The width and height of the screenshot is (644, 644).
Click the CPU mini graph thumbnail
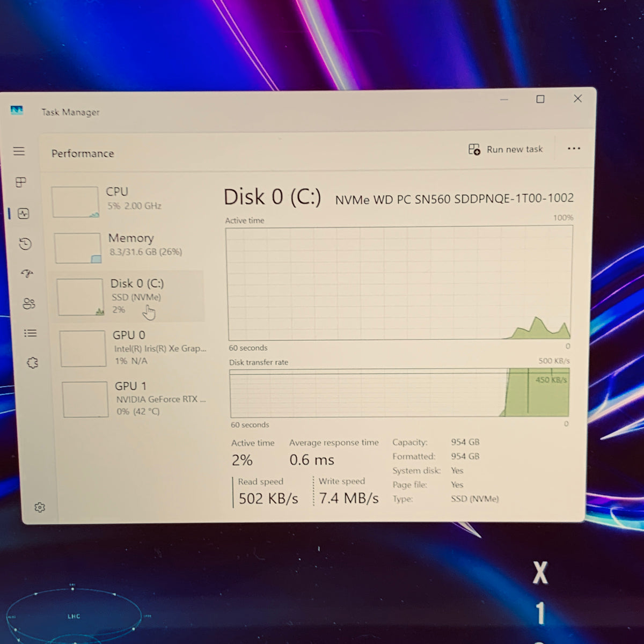point(75,202)
